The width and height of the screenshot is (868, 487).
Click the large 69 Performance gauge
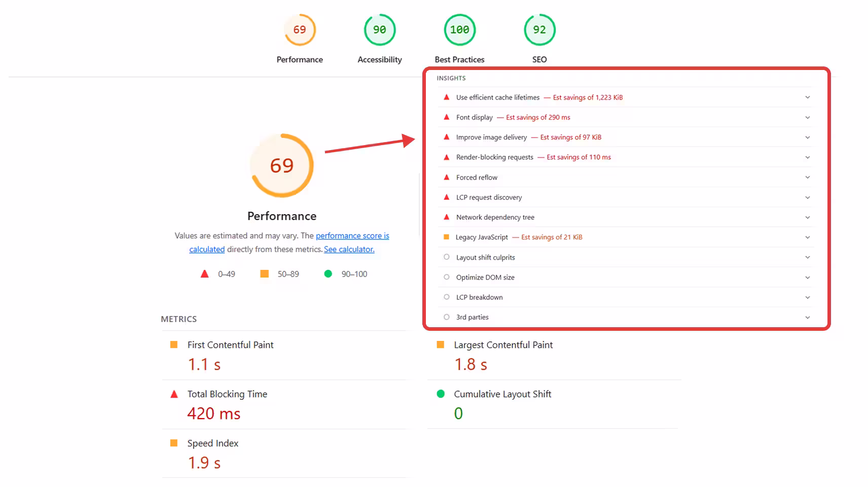pos(282,165)
